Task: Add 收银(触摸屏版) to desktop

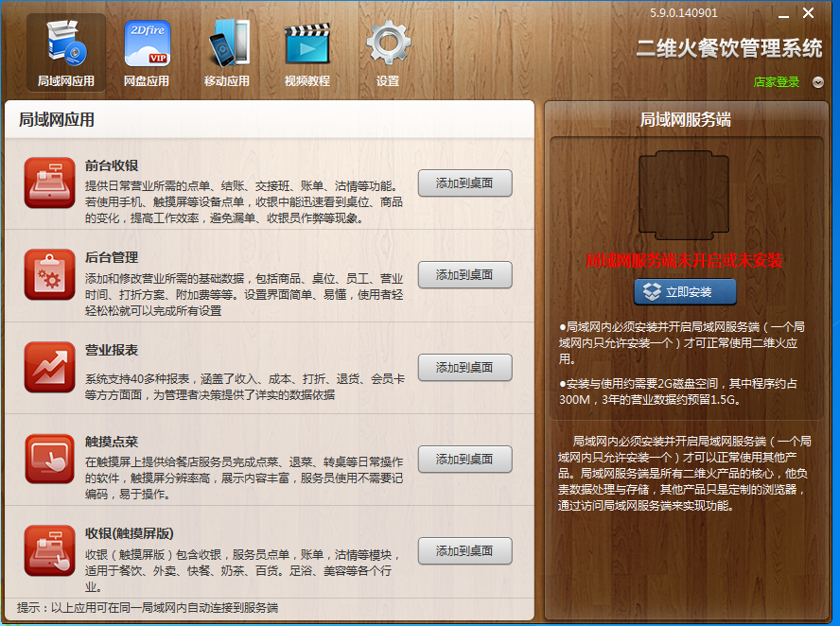Action: 465,550
